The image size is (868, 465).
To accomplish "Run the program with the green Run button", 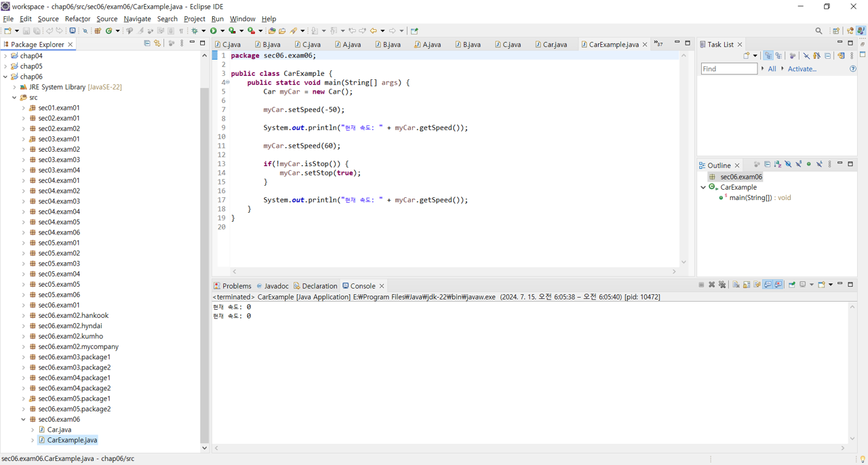I will click(x=213, y=31).
